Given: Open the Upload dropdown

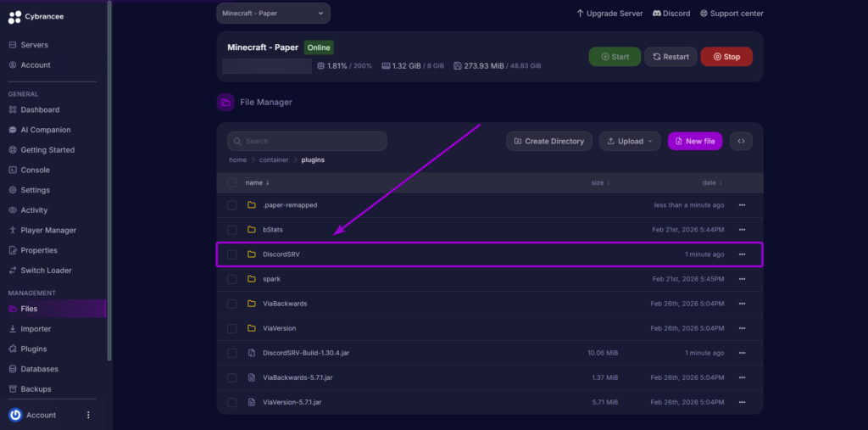Looking at the screenshot, I should (630, 142).
